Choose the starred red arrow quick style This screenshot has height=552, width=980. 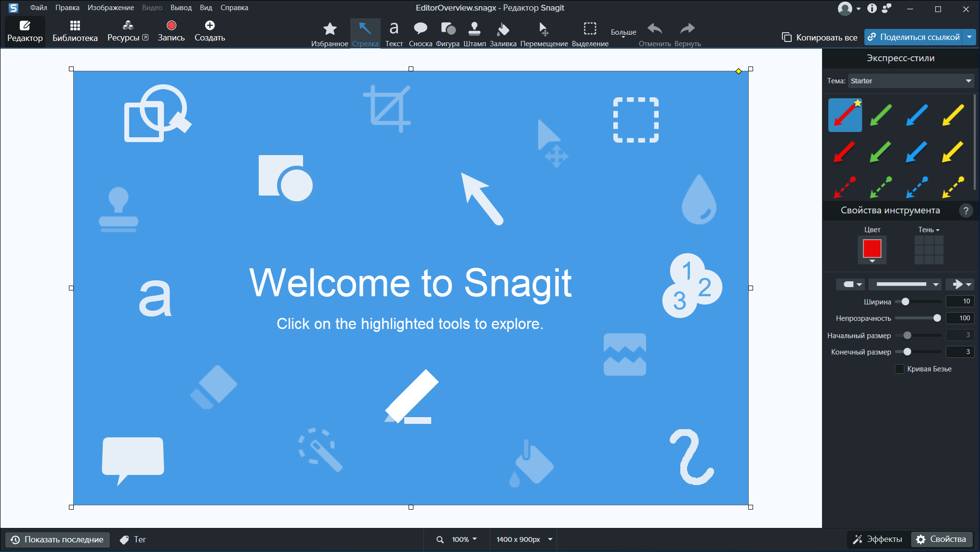pyautogui.click(x=845, y=115)
